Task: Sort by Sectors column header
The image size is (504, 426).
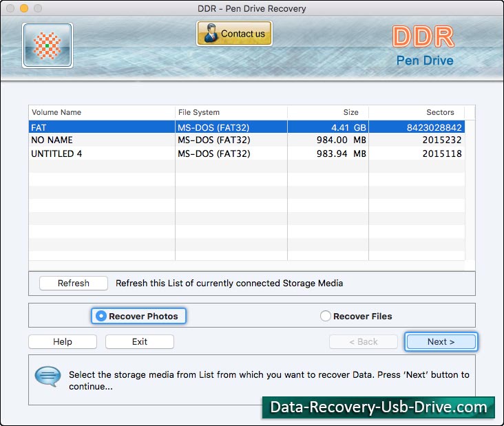Action: pos(417,112)
